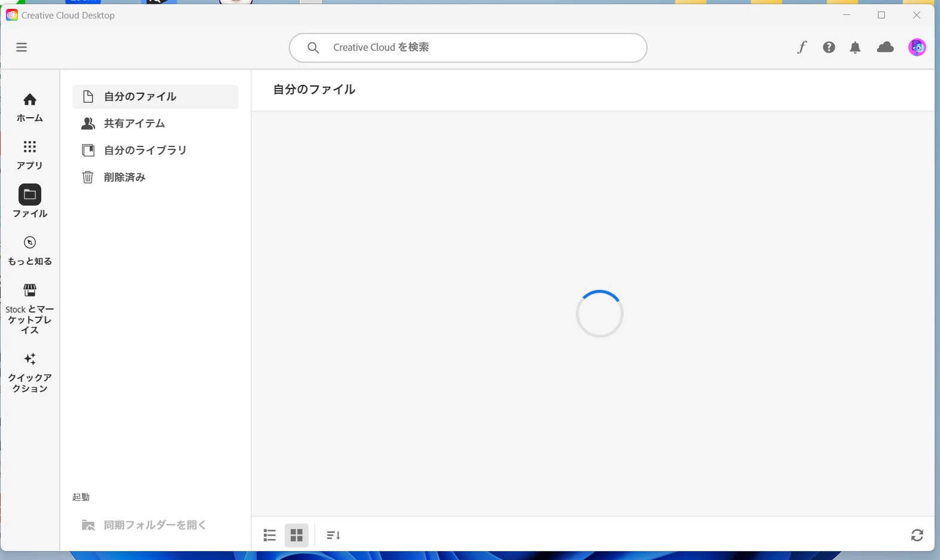This screenshot has height=560, width=940.
Task: Click 同期フォルダーを開く link
Action: (144, 525)
